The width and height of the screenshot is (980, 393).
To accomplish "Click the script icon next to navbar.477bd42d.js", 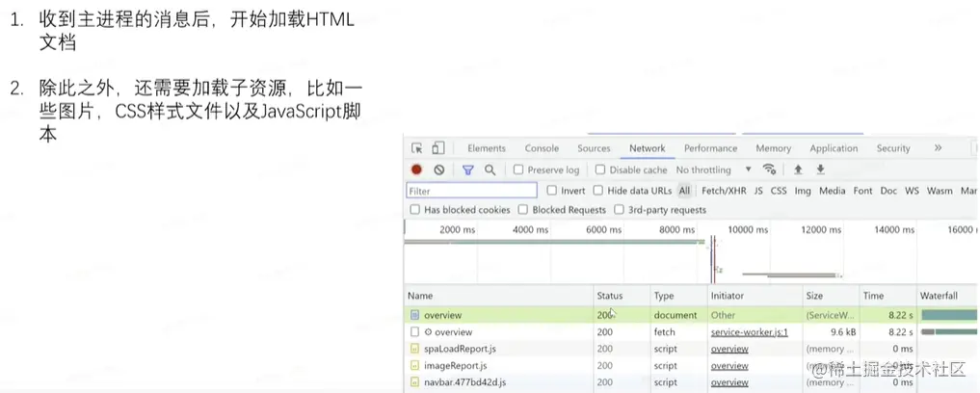I will [414, 381].
